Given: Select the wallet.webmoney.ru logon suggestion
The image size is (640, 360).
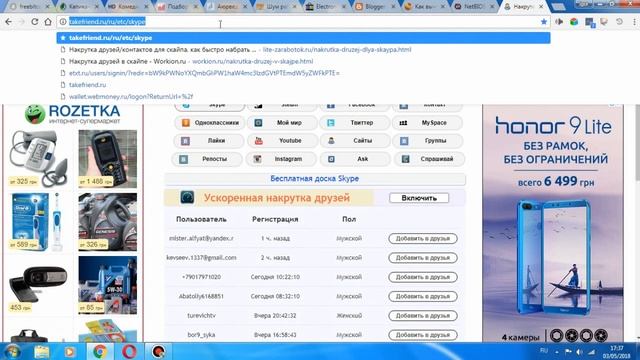Looking at the screenshot, I should pos(303,97).
